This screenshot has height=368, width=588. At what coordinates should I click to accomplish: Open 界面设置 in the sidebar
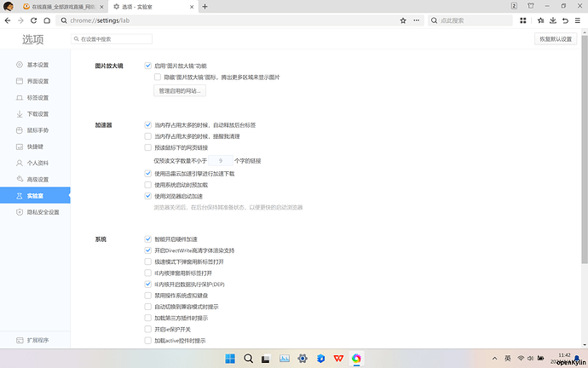[35, 81]
